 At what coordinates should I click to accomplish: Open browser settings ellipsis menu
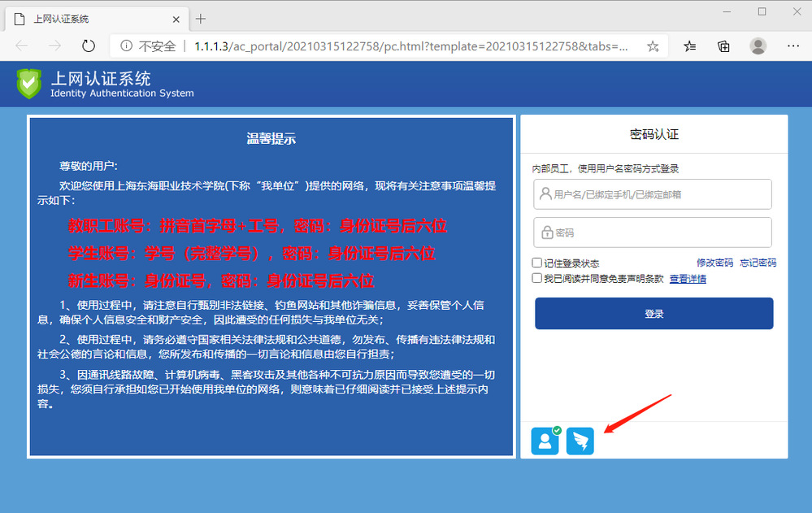[792, 46]
